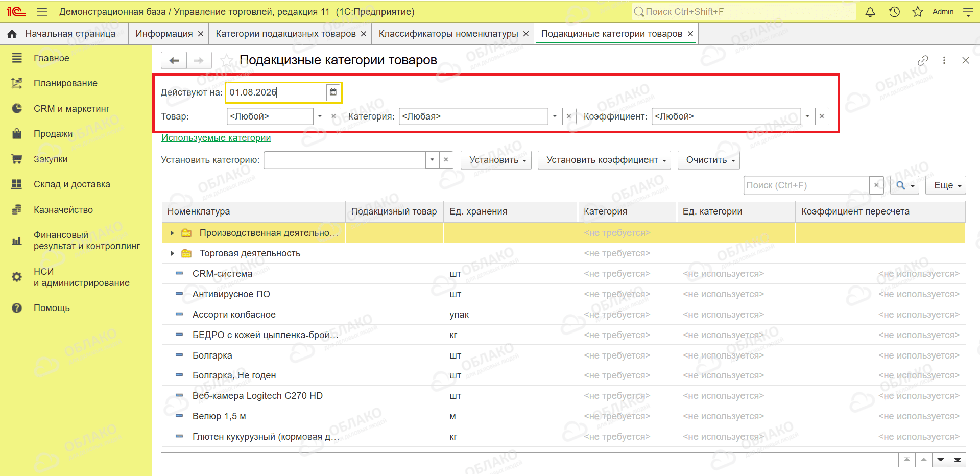This screenshot has height=476, width=980.
Task: Open favorites star in the top bar
Action: [918, 12]
